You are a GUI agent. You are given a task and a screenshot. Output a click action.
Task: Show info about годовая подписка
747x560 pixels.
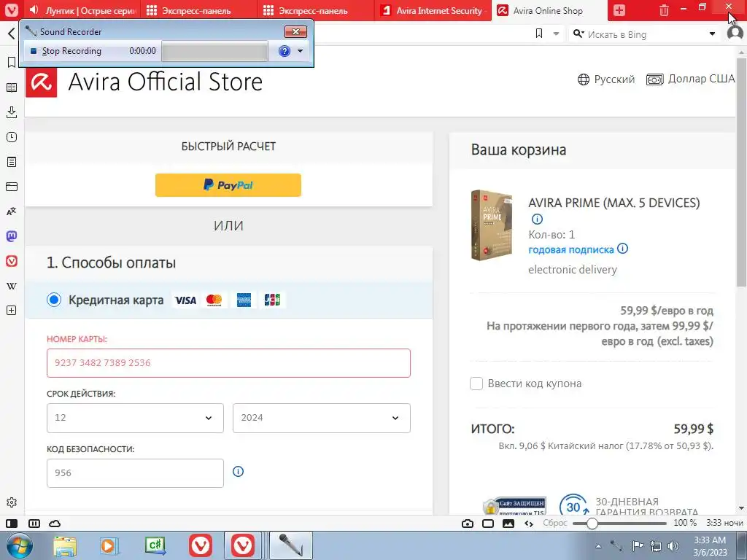click(622, 249)
